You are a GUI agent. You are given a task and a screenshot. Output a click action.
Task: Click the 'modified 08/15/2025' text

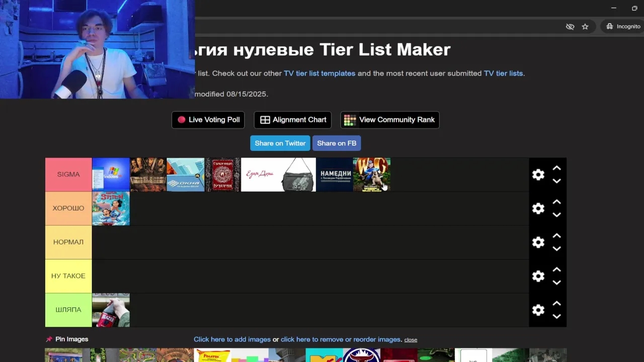pyautogui.click(x=231, y=94)
